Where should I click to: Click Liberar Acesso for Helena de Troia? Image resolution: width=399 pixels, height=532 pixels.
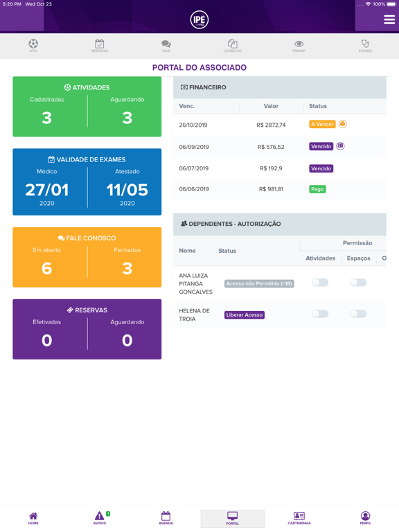pyautogui.click(x=245, y=315)
